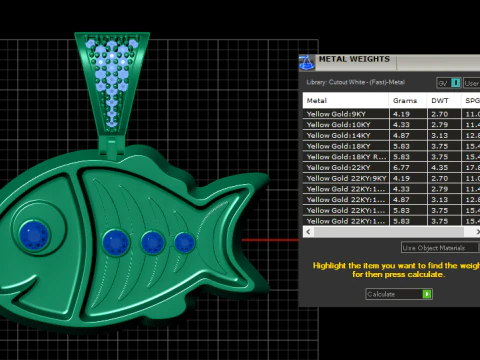Click Grams value 4.87 for Yellow Gold:14KY
The height and width of the screenshot is (360, 480).
click(401, 135)
